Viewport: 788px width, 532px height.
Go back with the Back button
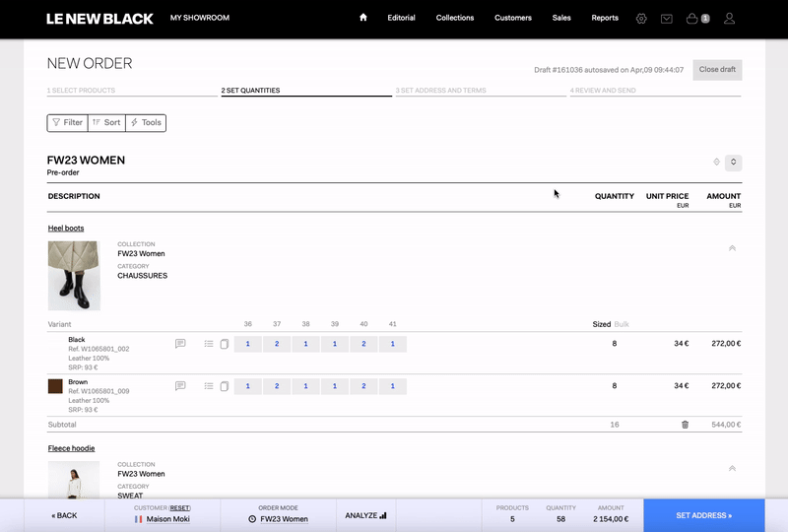[64, 515]
